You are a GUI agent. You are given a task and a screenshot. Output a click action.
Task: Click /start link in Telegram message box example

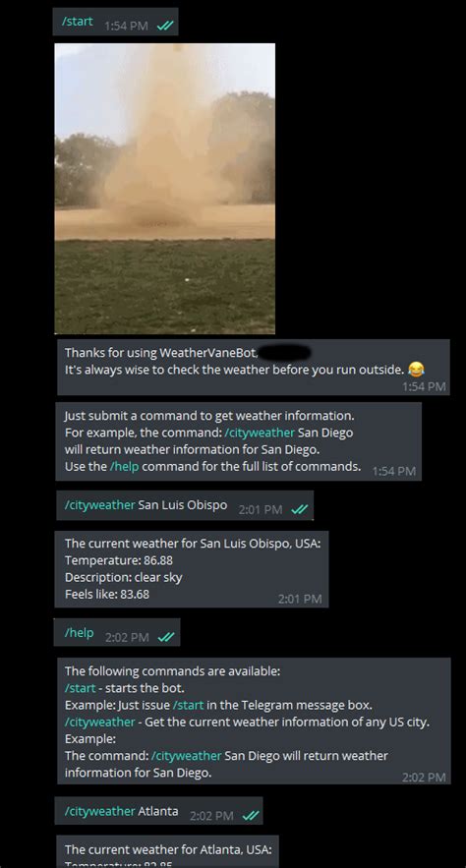(188, 705)
